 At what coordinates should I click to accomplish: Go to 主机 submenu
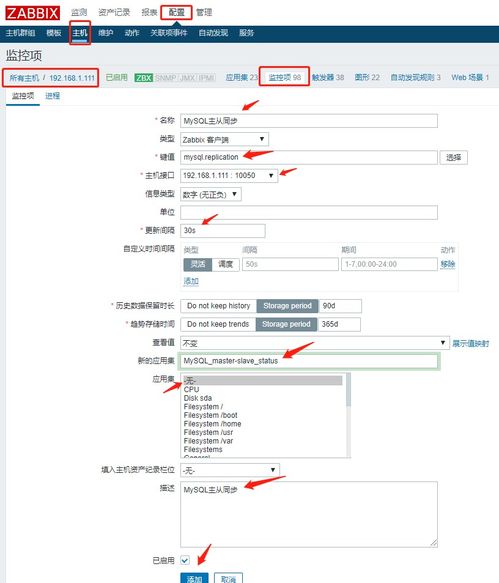(x=80, y=33)
